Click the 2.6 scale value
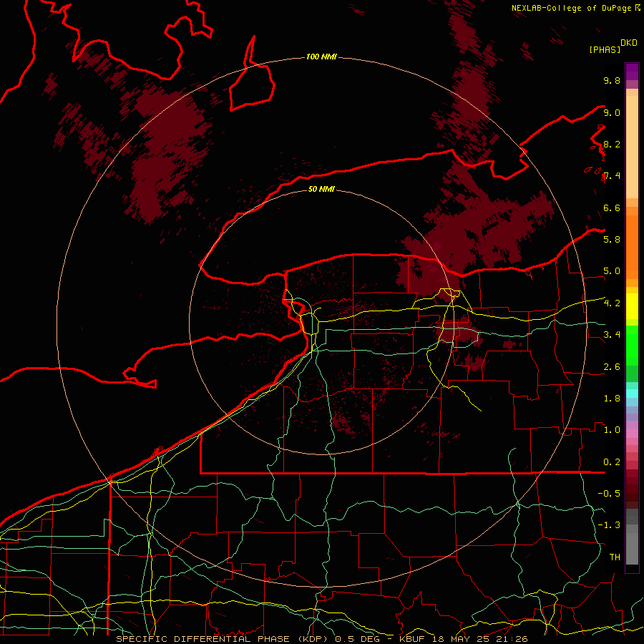Screen dimensions: 644x644 pos(612,367)
